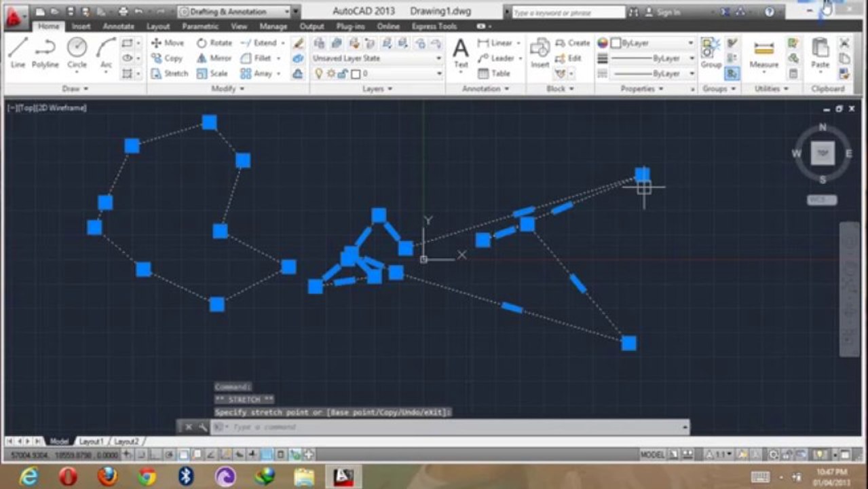Expand the Modify panel
This screenshot has width=868, height=489.
tap(227, 89)
